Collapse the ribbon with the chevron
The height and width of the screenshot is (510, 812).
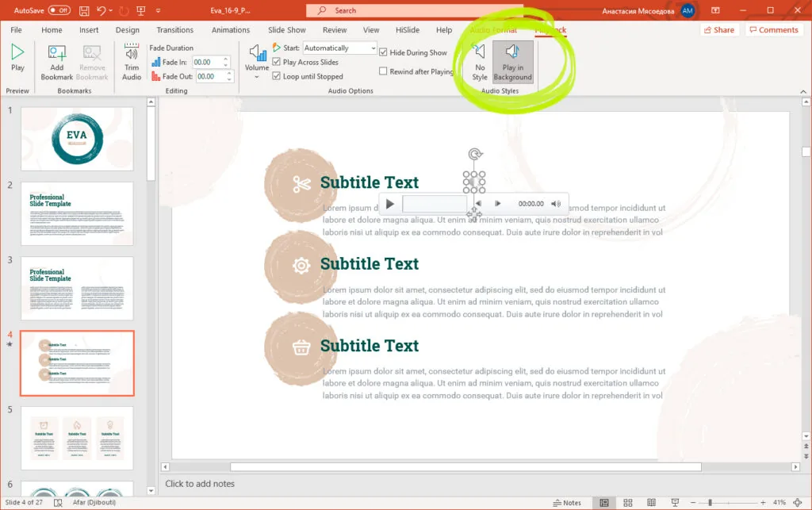tap(803, 92)
